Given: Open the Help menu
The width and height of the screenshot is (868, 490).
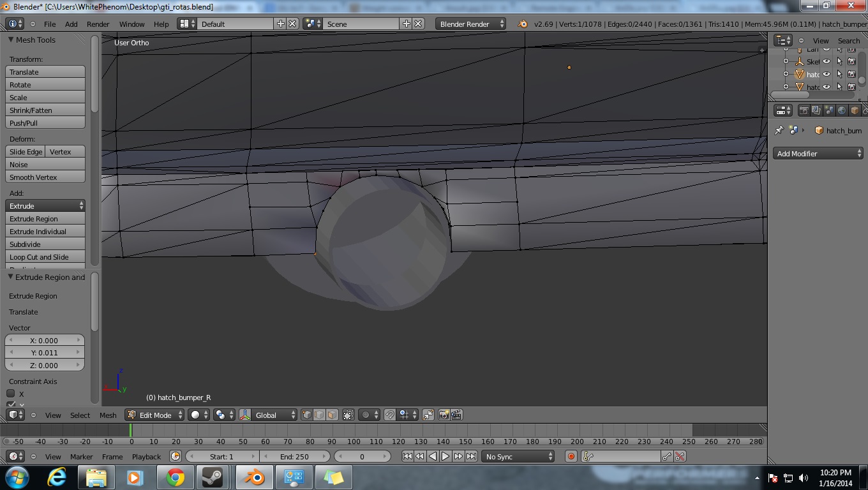Looking at the screenshot, I should coord(161,24).
